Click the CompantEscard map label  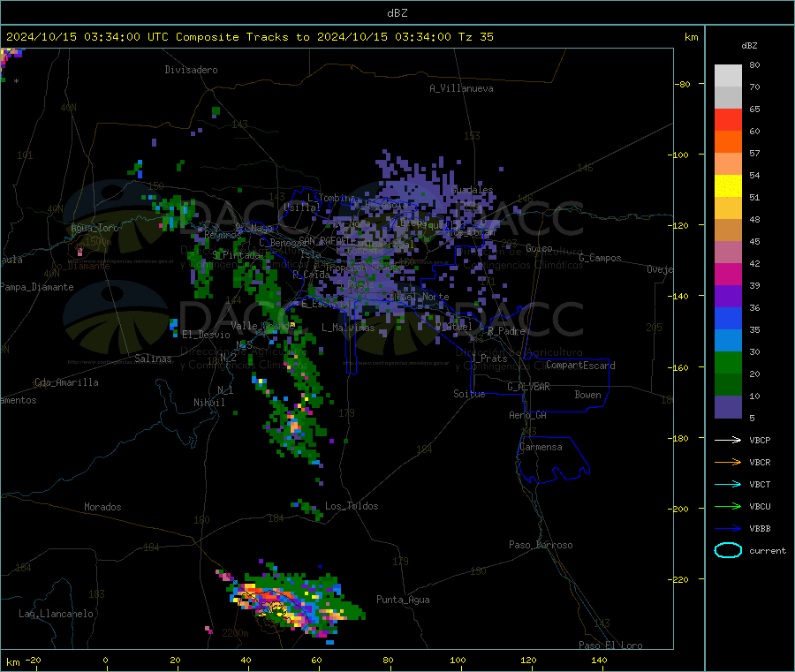(x=580, y=366)
